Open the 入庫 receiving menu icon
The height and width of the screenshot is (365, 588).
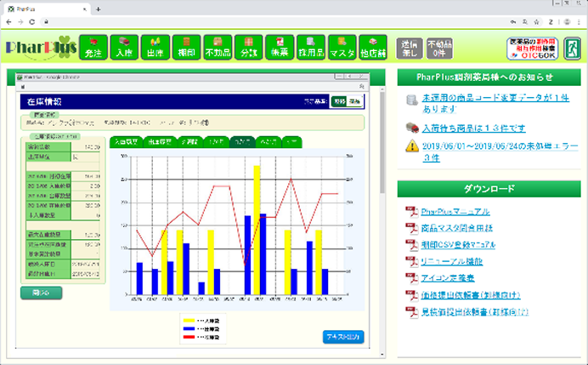[124, 48]
